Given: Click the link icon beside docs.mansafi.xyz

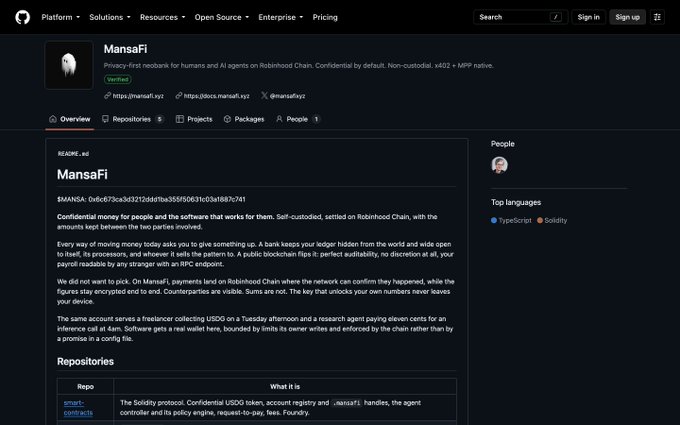Looking at the screenshot, I should point(179,95).
